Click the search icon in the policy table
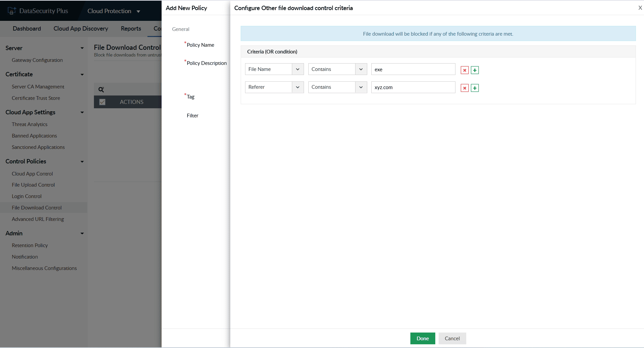The width and height of the screenshot is (644, 348). pyautogui.click(x=101, y=89)
